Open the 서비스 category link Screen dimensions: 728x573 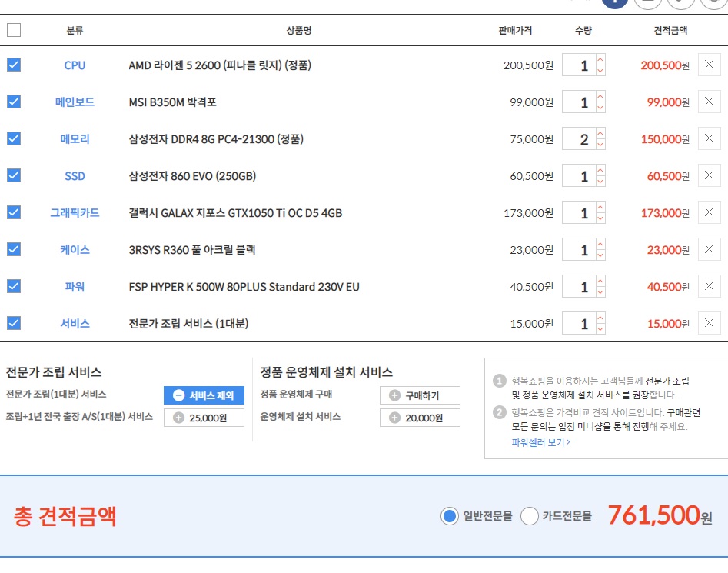pos(75,323)
